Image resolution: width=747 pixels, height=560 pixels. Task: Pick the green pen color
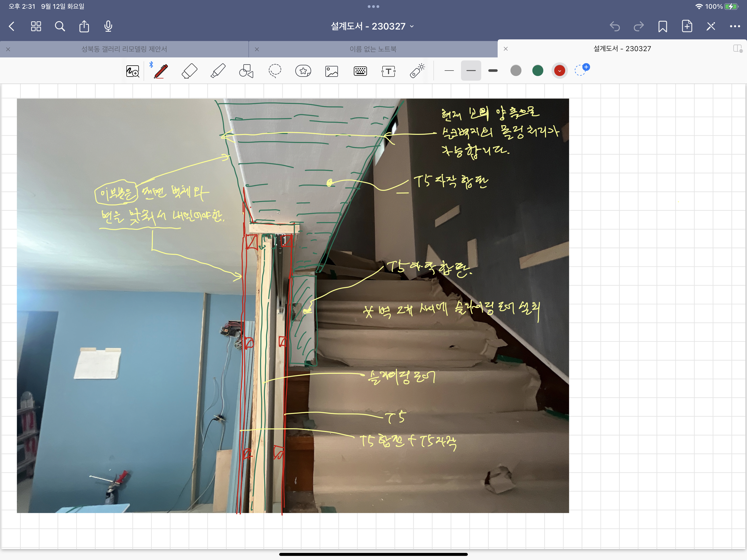tap(537, 71)
